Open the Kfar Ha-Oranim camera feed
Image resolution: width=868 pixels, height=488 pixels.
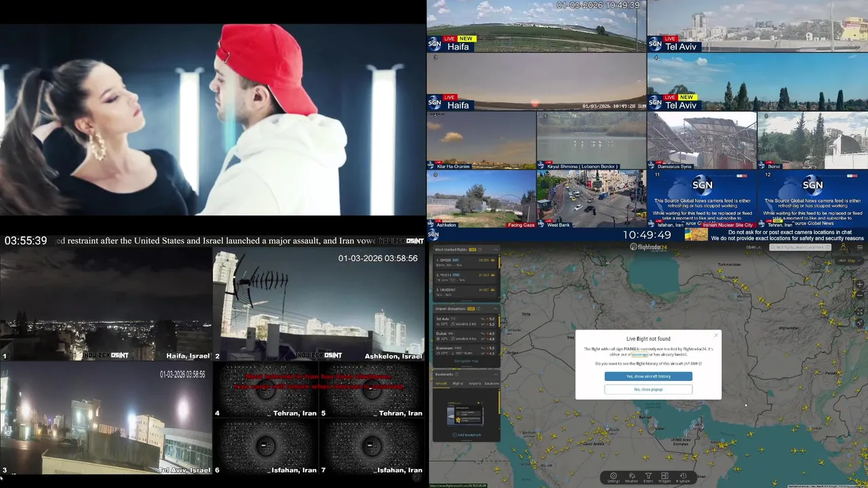tap(481, 140)
